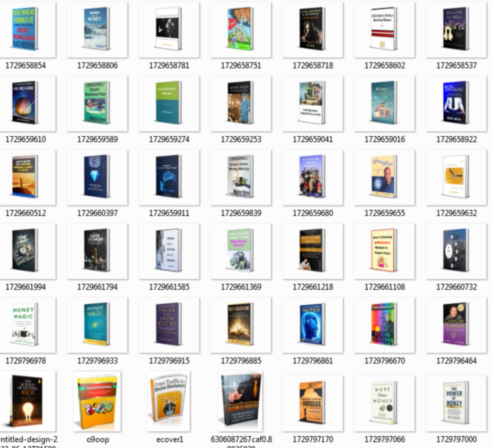The width and height of the screenshot is (493, 448).
Task: Select the Tactics book cover thumbnail
Action: 313,325
